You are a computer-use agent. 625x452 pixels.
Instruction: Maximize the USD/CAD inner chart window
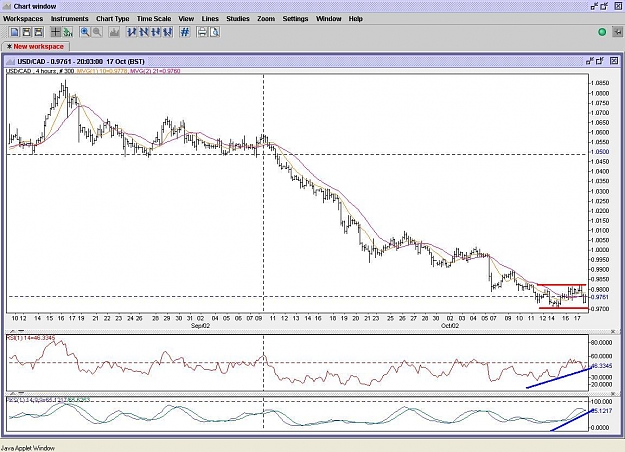[600, 61]
